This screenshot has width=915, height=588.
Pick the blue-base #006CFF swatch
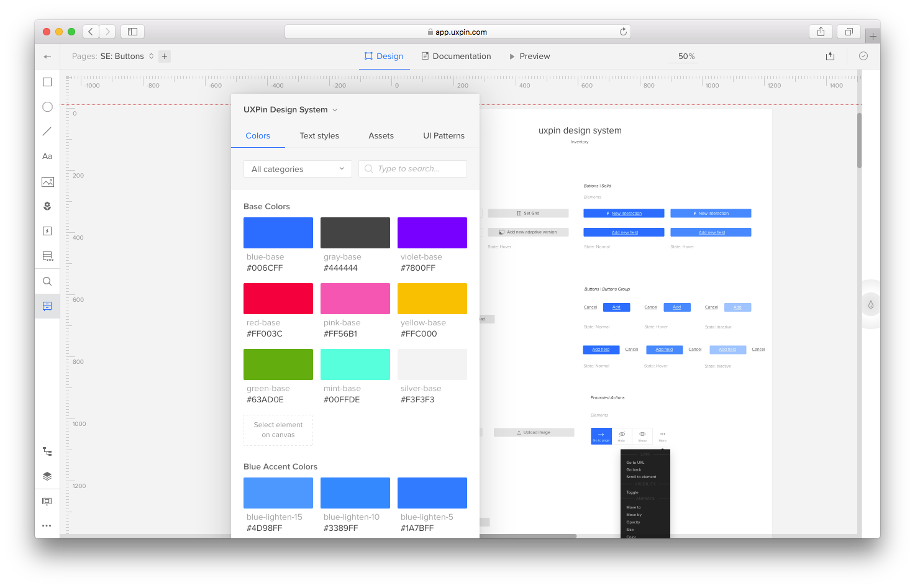(278, 233)
